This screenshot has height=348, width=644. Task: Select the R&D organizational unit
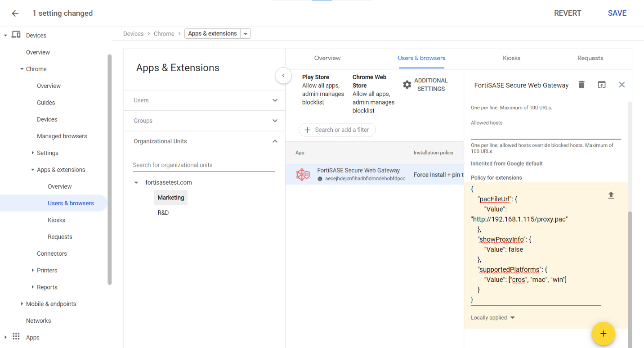point(163,212)
